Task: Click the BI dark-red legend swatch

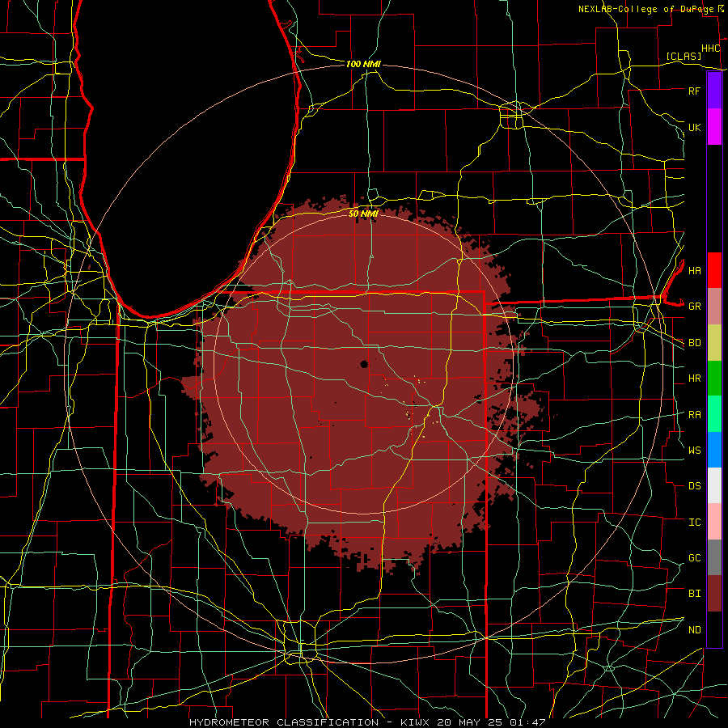Action: (714, 594)
